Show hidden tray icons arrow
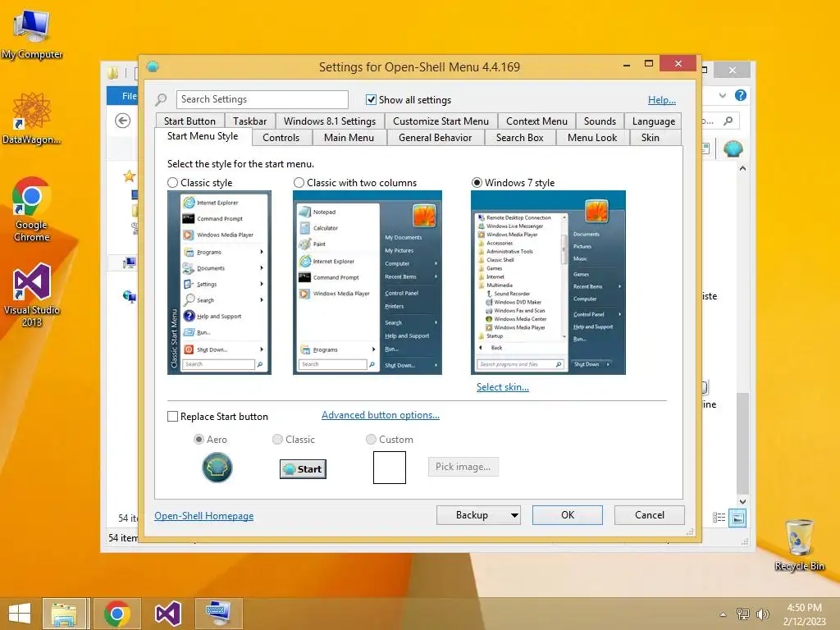 point(724,614)
